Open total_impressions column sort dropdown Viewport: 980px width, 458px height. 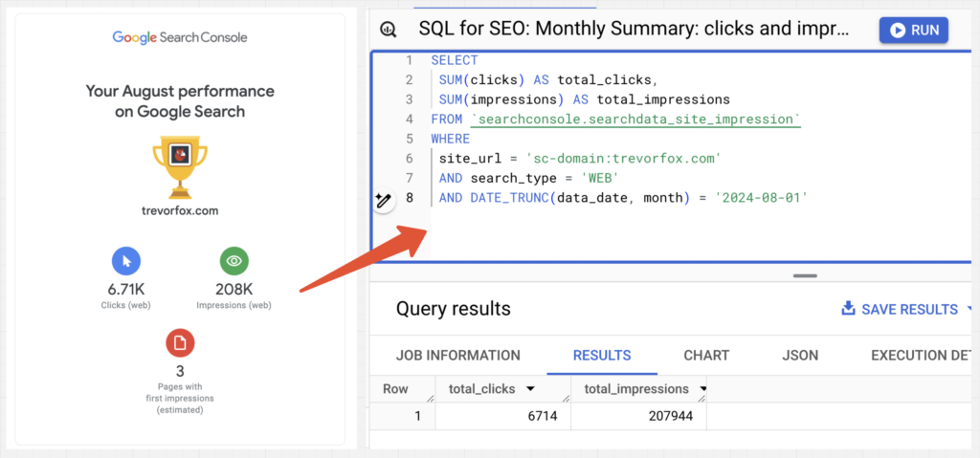702,389
